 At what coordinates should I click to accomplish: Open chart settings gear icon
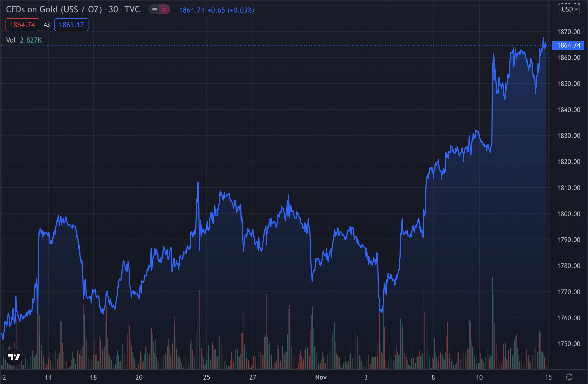tap(569, 377)
